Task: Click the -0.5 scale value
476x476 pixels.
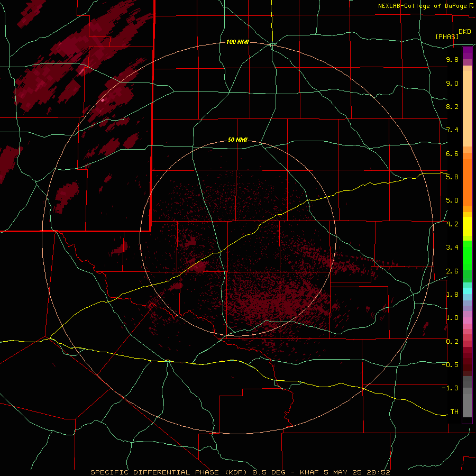Action: (450, 365)
